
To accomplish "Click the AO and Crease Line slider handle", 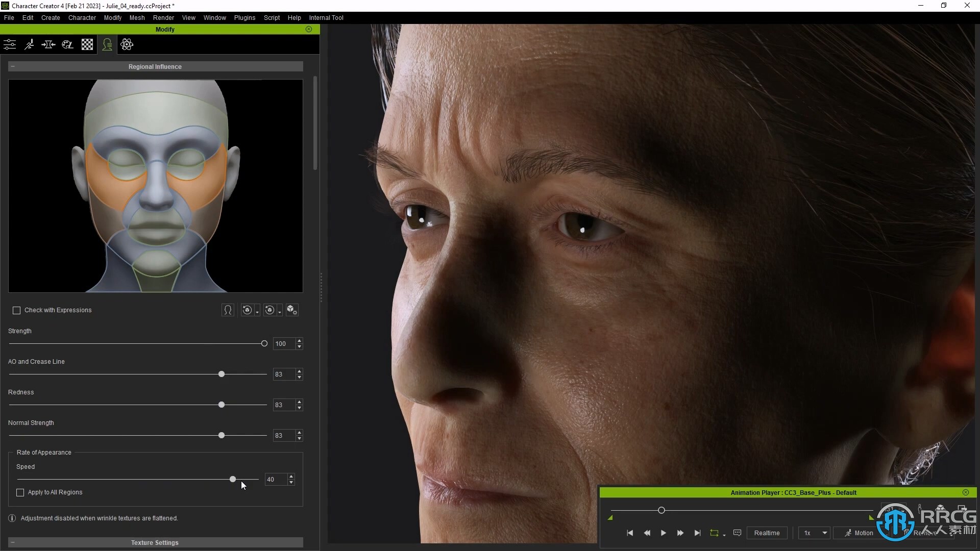I will [222, 374].
